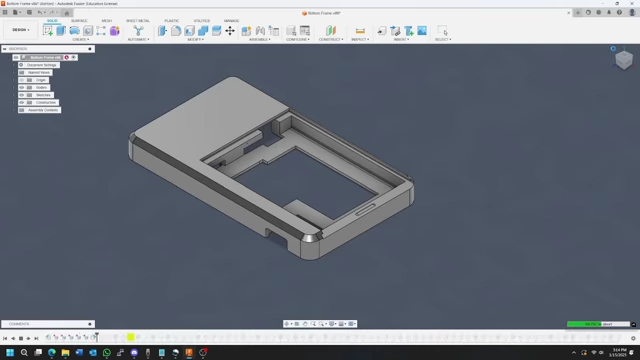
Task: Toggle visibility of Sketches folder
Action: [x=22, y=95]
